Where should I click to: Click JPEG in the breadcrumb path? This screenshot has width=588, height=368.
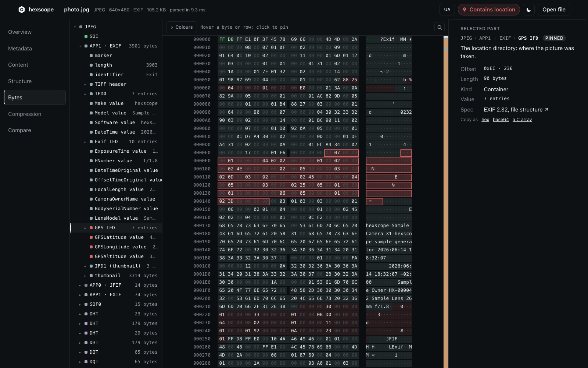click(466, 38)
